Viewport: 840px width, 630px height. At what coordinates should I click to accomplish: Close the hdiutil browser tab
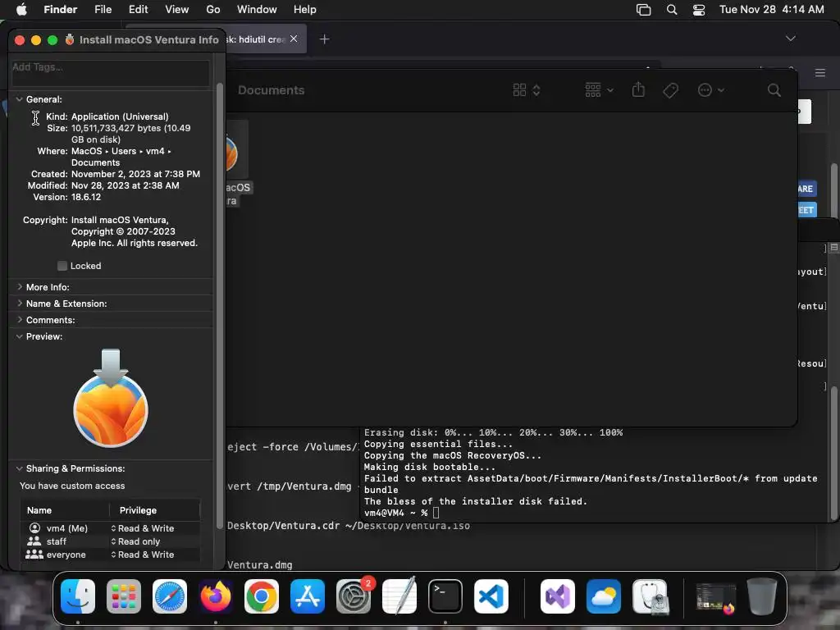(x=294, y=39)
